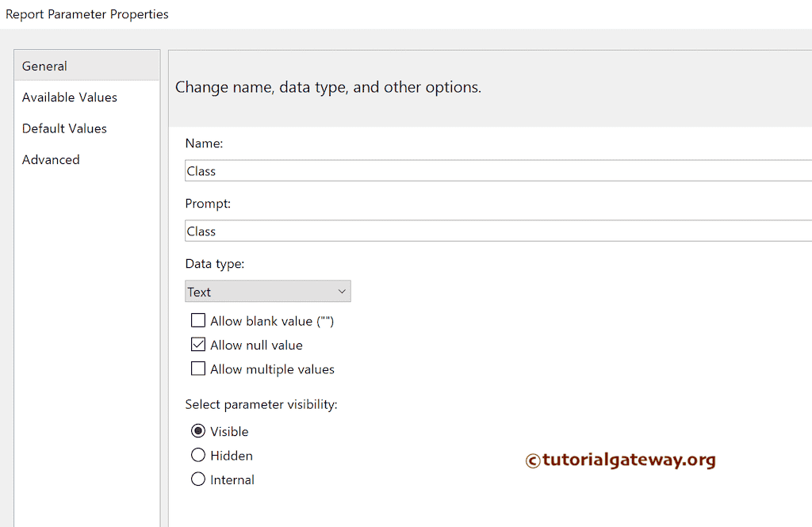Switch to the Available Values page

(x=69, y=97)
